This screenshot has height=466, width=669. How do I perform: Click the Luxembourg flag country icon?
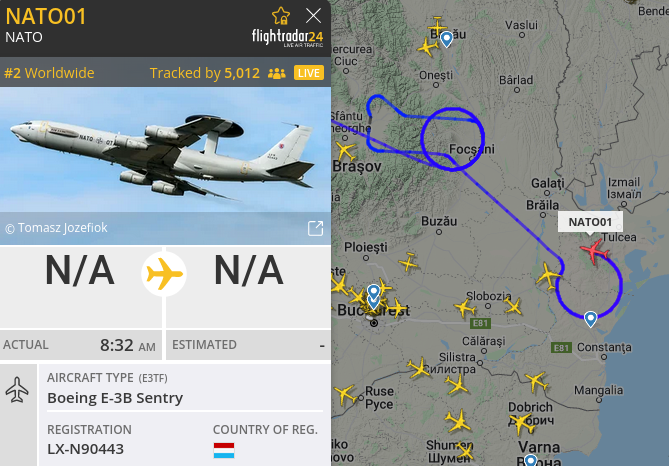(224, 450)
